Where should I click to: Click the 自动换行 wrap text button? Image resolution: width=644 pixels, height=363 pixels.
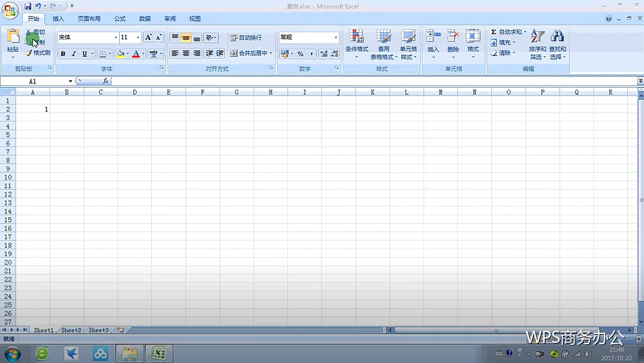coord(245,37)
